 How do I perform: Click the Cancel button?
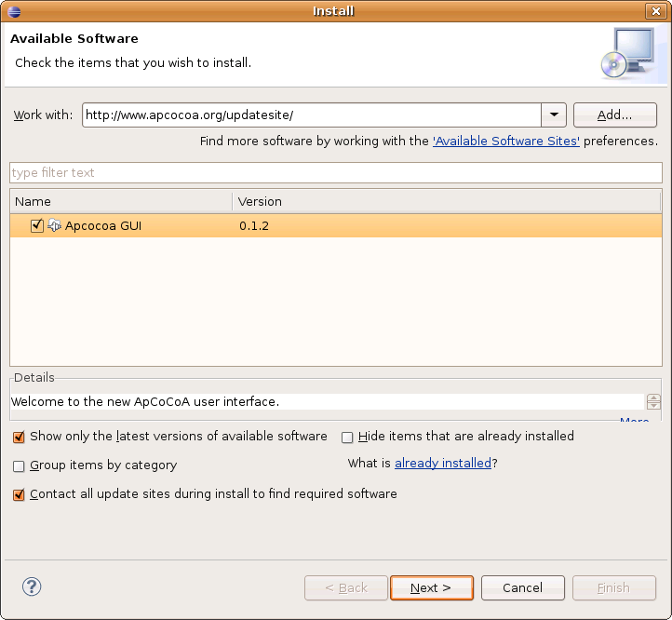click(x=523, y=587)
